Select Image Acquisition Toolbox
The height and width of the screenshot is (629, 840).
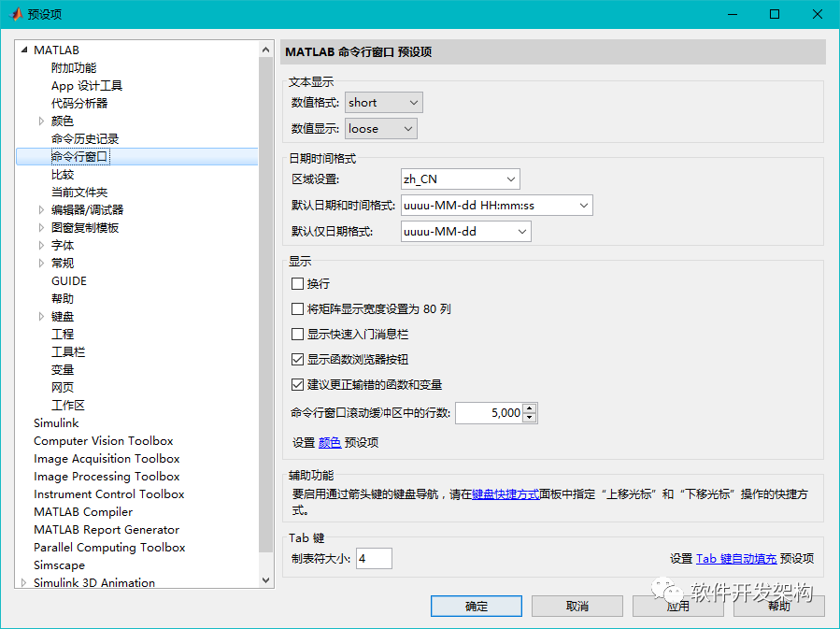coord(107,458)
